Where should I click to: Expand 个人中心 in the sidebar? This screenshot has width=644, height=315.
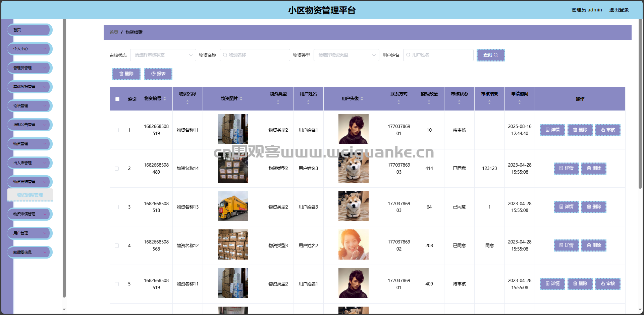(30, 49)
